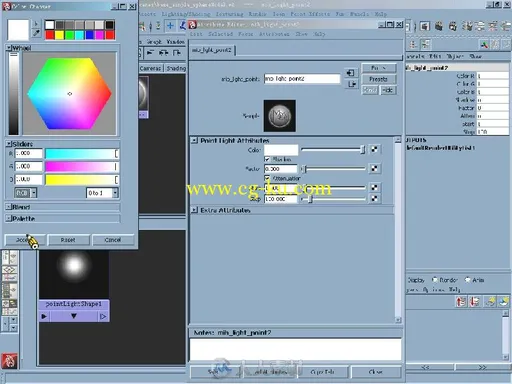Screen dimensions: 512x384
Task: Toggle the Shadow checkbox in Point Light Attributes
Action: click(x=267, y=159)
